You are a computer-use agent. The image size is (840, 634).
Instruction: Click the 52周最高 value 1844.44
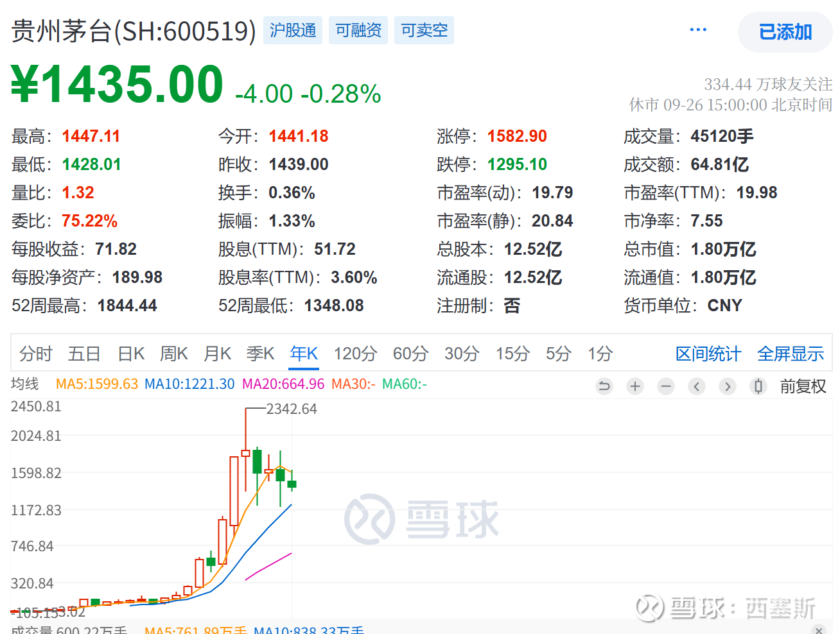127,305
